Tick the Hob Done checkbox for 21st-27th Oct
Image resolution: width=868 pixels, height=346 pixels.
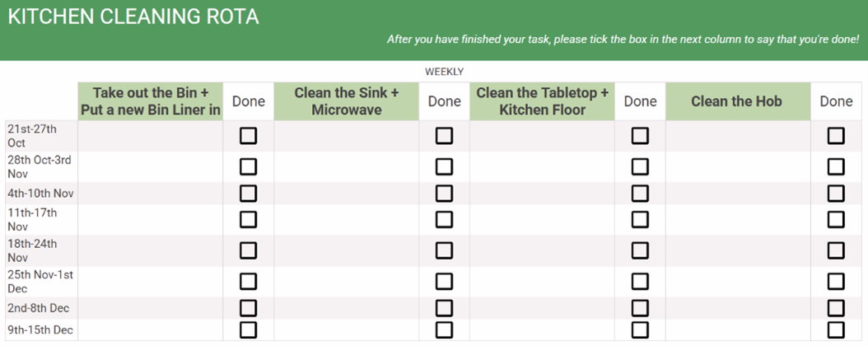point(836,136)
